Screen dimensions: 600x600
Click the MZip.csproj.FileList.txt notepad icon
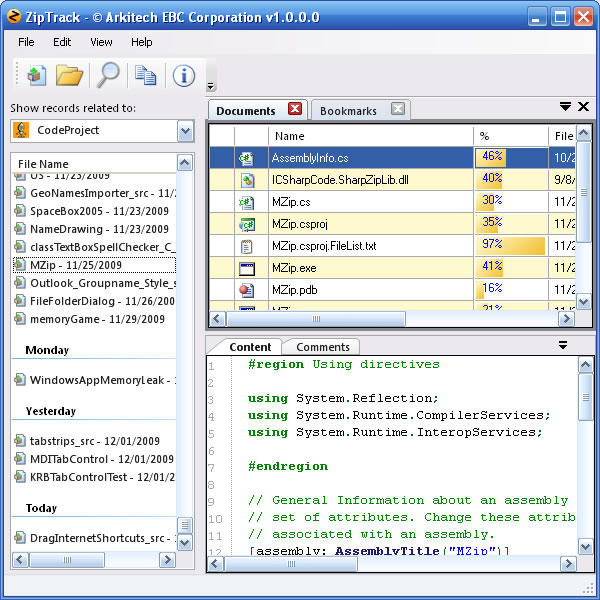[246, 246]
